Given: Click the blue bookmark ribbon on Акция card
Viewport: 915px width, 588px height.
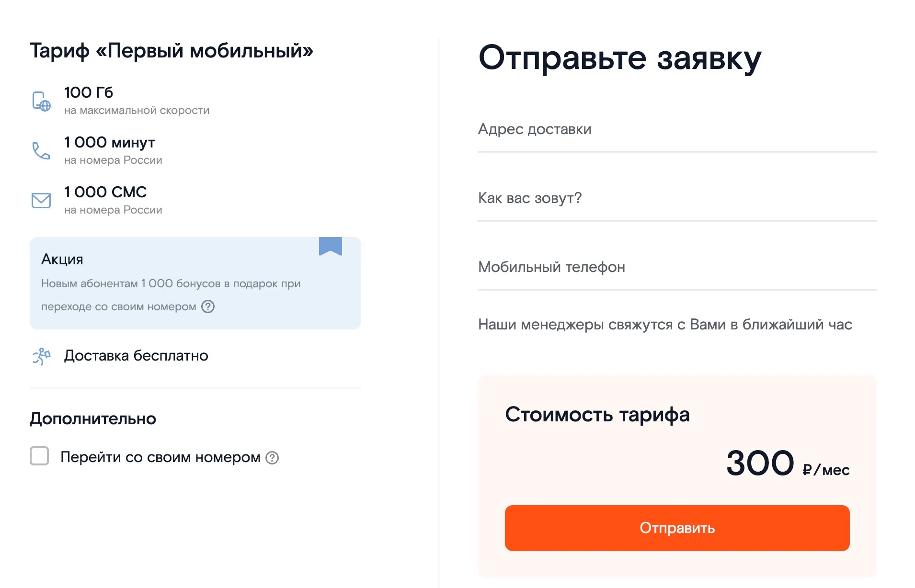Looking at the screenshot, I should tap(331, 246).
